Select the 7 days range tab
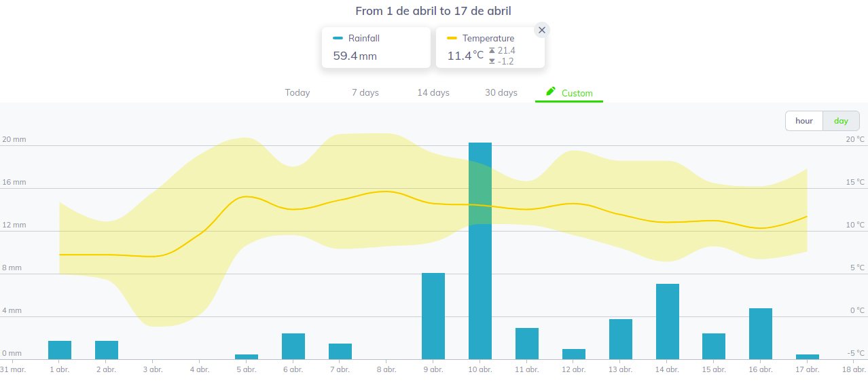 [365, 93]
